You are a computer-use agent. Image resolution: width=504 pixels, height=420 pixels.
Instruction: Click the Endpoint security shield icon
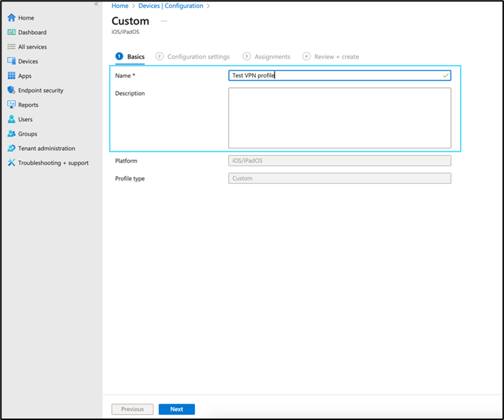click(12, 90)
